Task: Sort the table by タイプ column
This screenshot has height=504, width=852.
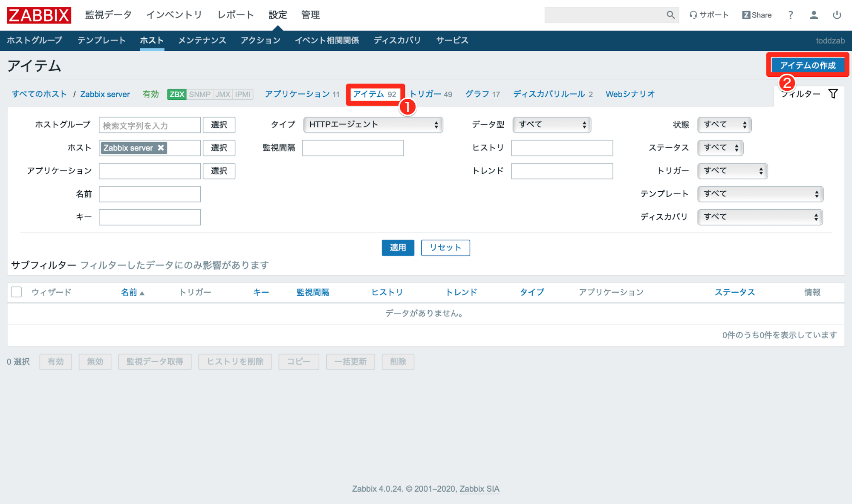Action: (532, 292)
